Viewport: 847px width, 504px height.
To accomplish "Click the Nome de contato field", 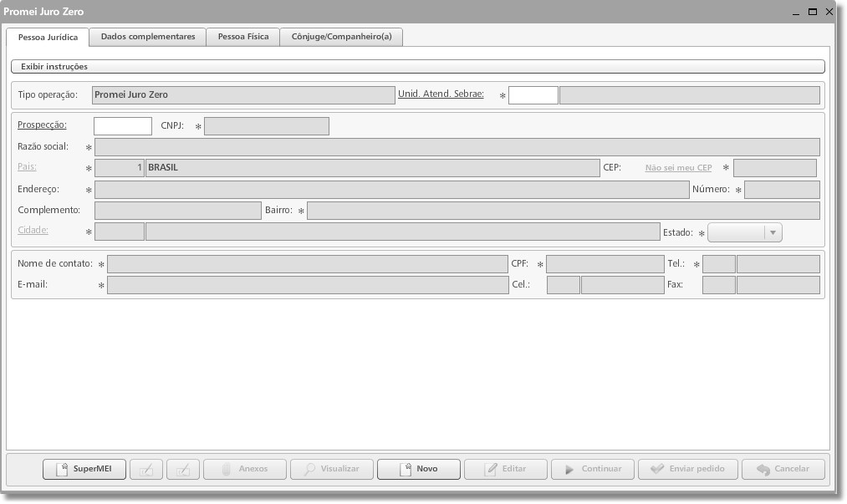I will (308, 264).
